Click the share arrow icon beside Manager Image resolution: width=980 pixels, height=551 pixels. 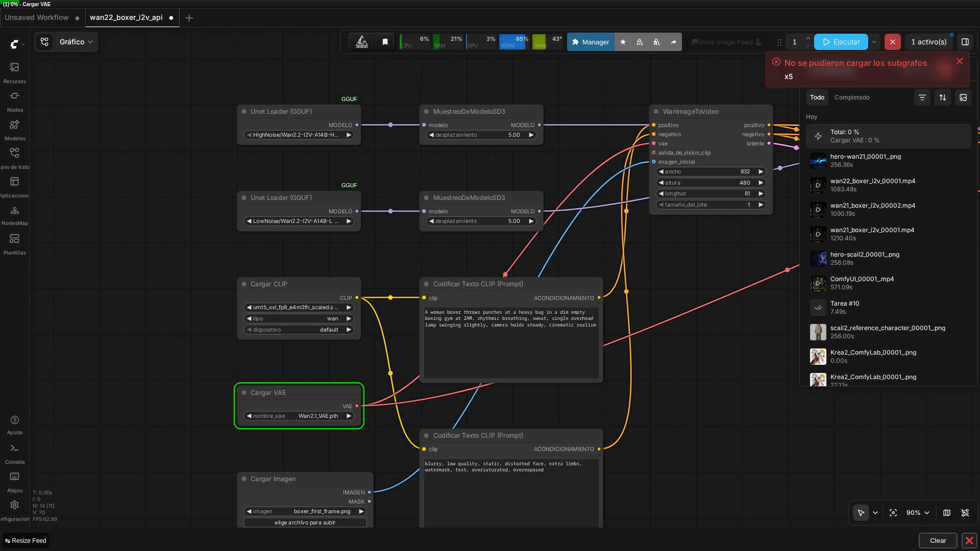(673, 42)
